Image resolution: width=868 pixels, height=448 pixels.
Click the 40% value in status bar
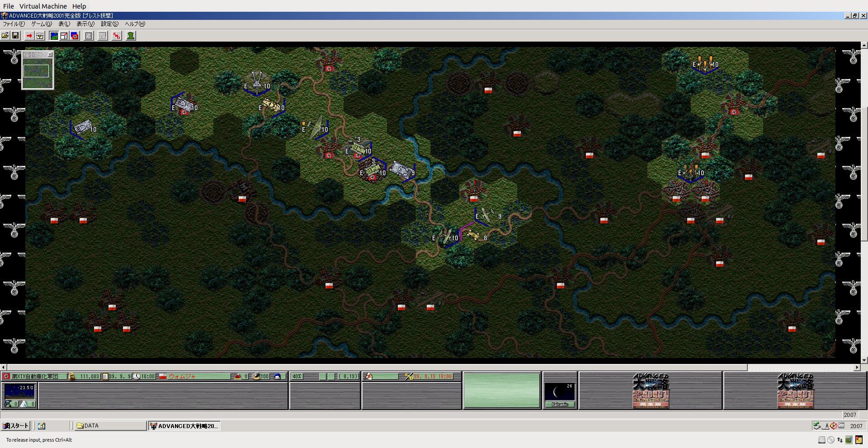click(x=297, y=376)
